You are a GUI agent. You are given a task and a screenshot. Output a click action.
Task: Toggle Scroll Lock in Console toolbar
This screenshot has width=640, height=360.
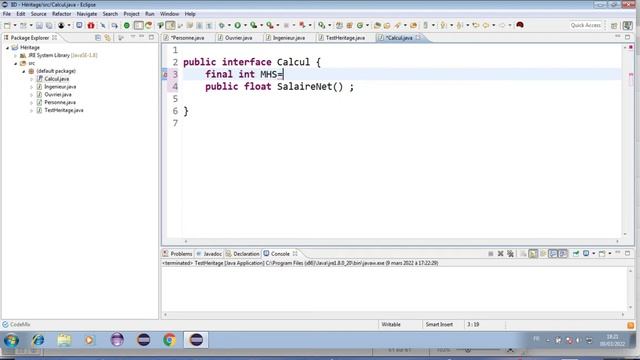click(533, 253)
